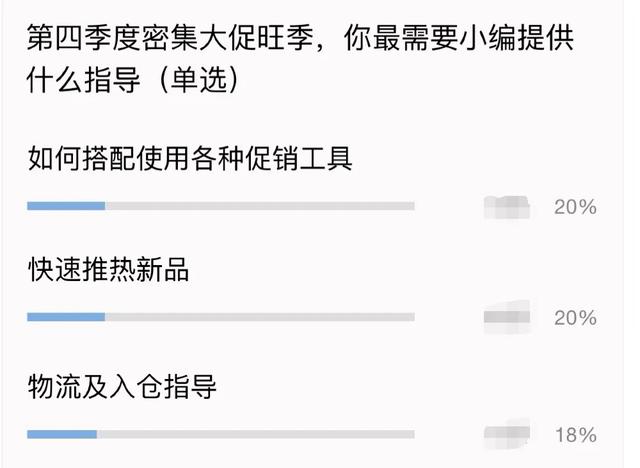Click blurred vote count for 物流及入仓指导

coord(507,434)
